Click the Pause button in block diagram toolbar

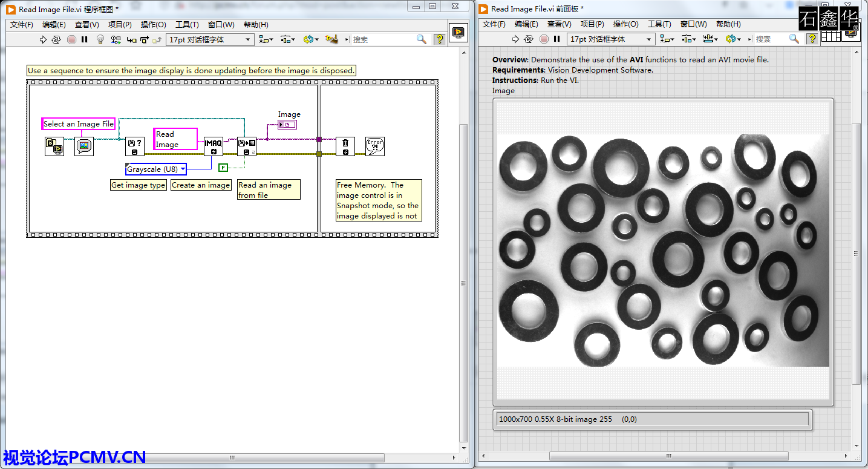coord(85,39)
